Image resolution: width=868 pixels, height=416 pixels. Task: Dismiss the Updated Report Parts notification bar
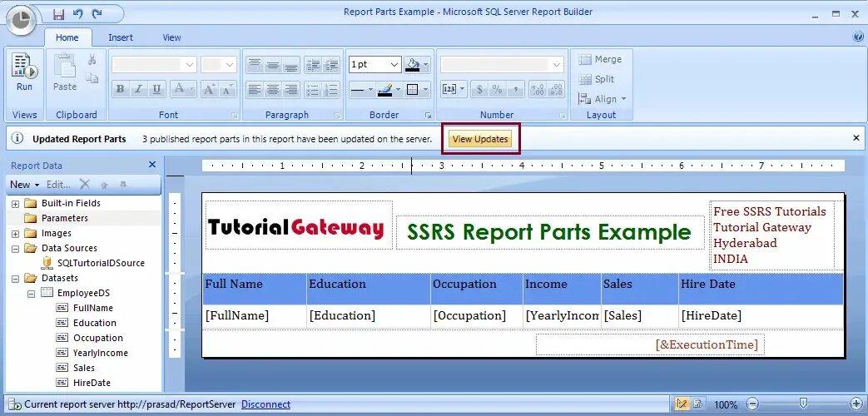tap(856, 138)
